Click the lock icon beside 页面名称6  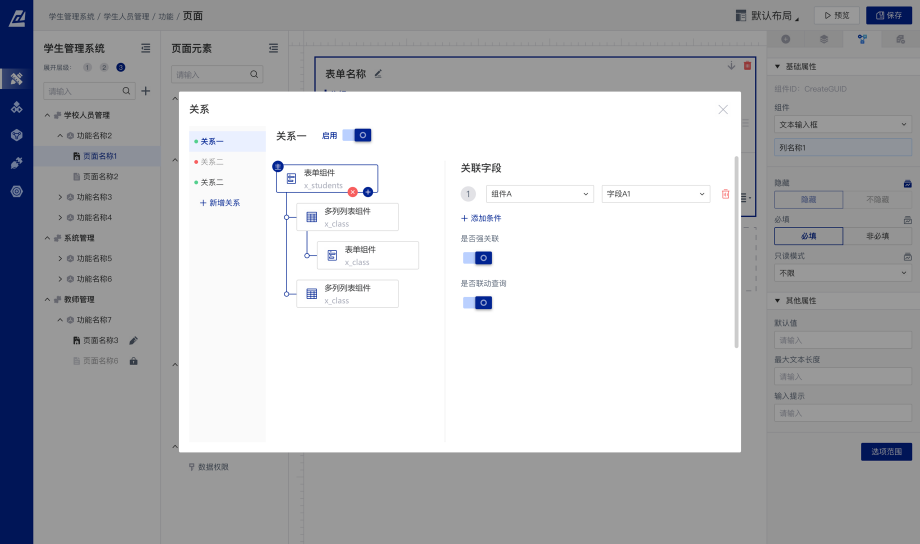pyautogui.click(x=133, y=361)
